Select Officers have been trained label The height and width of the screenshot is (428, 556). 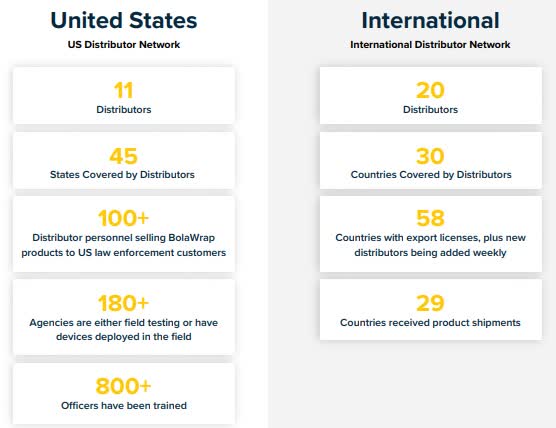[x=124, y=405]
